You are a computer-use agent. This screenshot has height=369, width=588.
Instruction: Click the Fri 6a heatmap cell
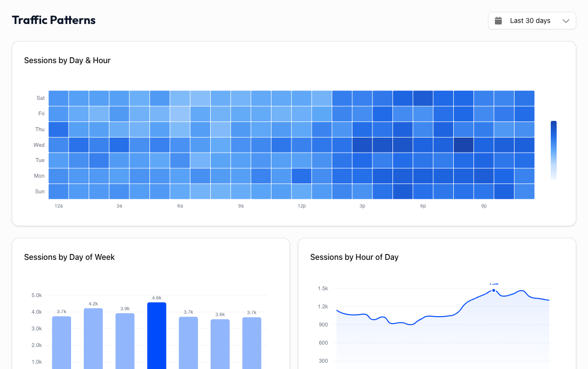click(180, 114)
